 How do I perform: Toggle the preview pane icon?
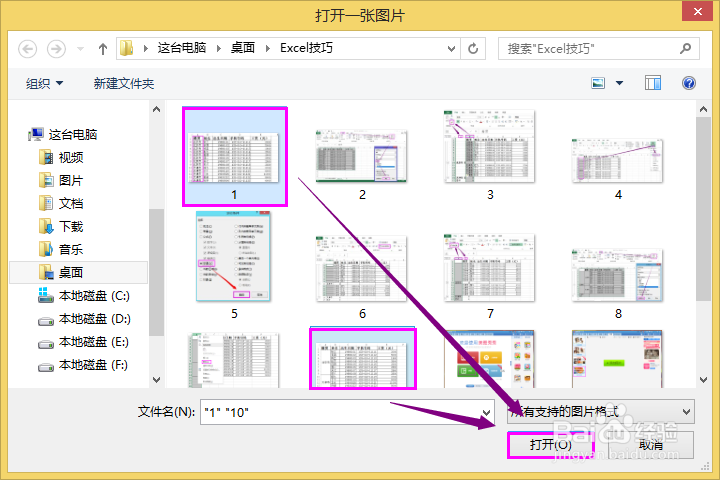[652, 83]
